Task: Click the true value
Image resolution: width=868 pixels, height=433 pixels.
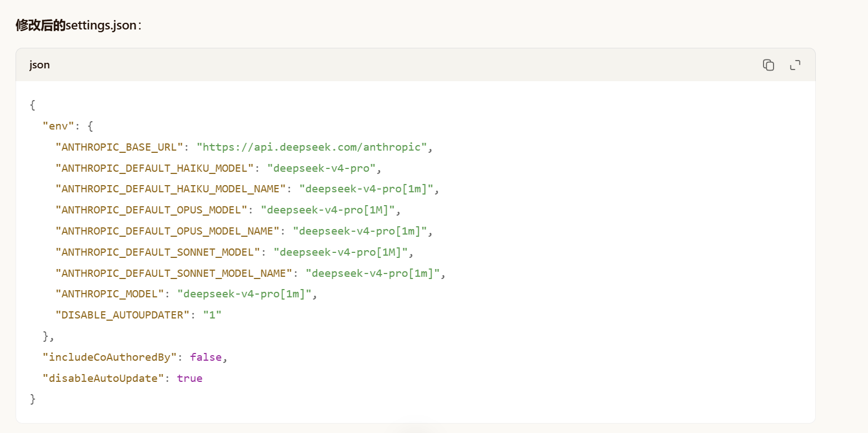Action: [x=189, y=379]
